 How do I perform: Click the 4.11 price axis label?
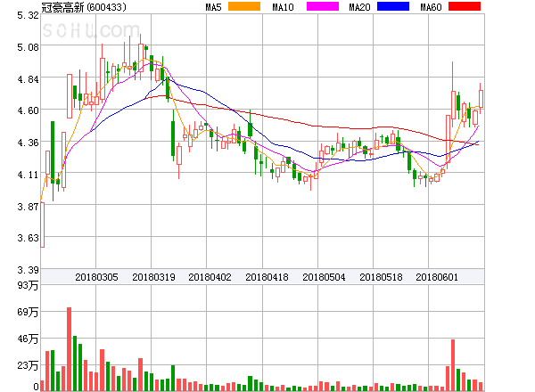[x=28, y=175]
